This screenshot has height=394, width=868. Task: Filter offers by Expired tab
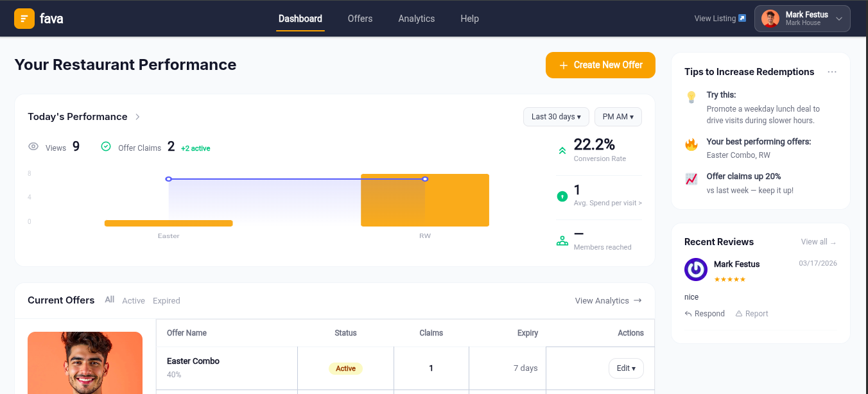[166, 300]
